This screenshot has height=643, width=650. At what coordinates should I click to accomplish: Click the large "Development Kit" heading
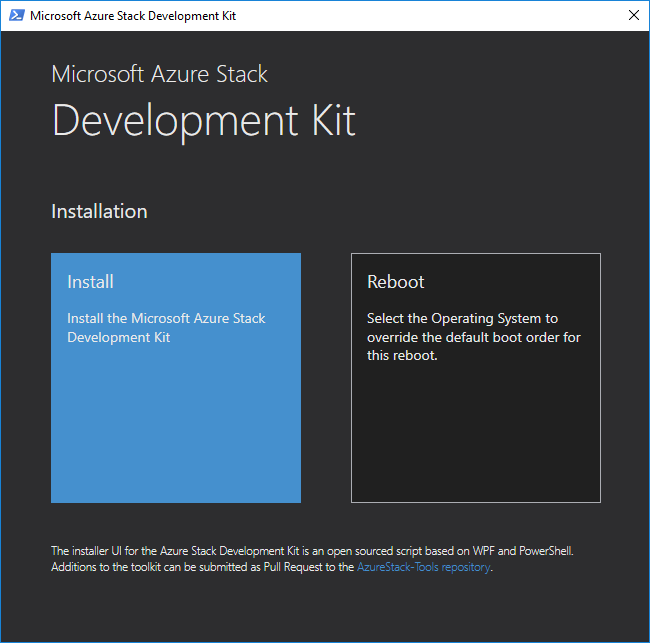tap(204, 119)
